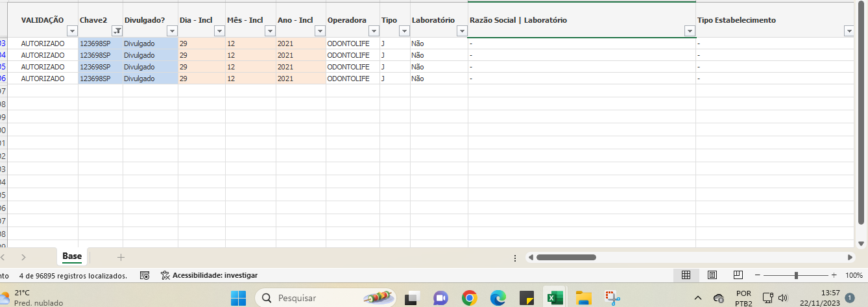868x307 pixels.
Task: Click zoom in plus button
Action: pos(834,275)
